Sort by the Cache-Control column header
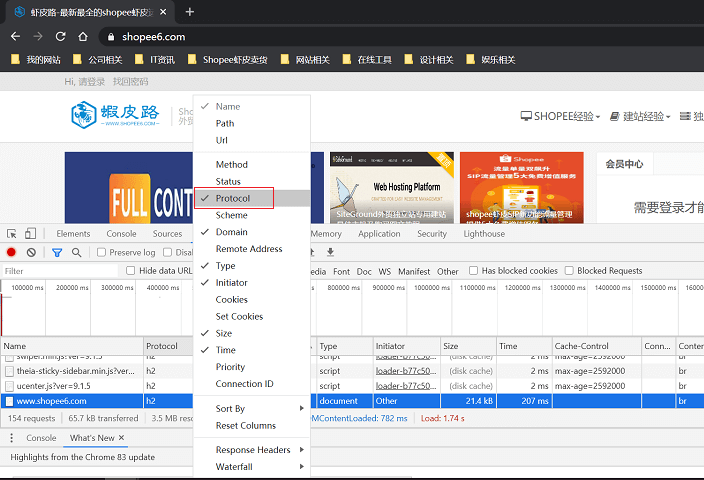 [596, 346]
